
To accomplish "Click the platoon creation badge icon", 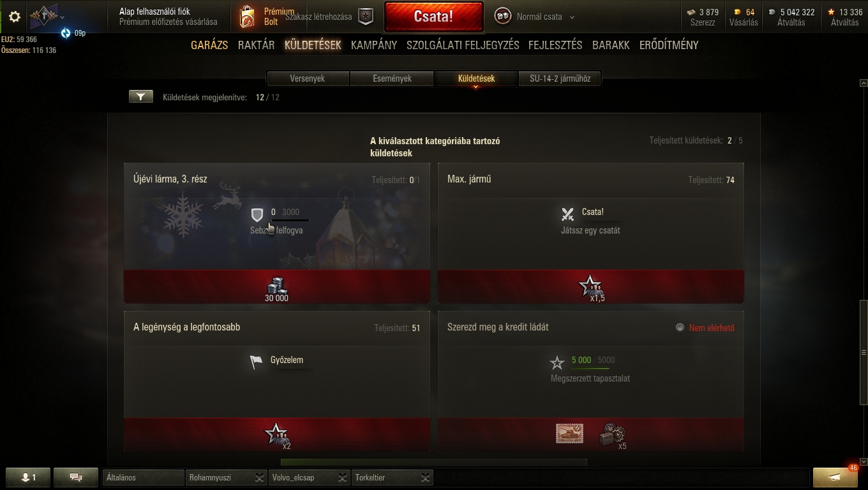I will pos(366,17).
